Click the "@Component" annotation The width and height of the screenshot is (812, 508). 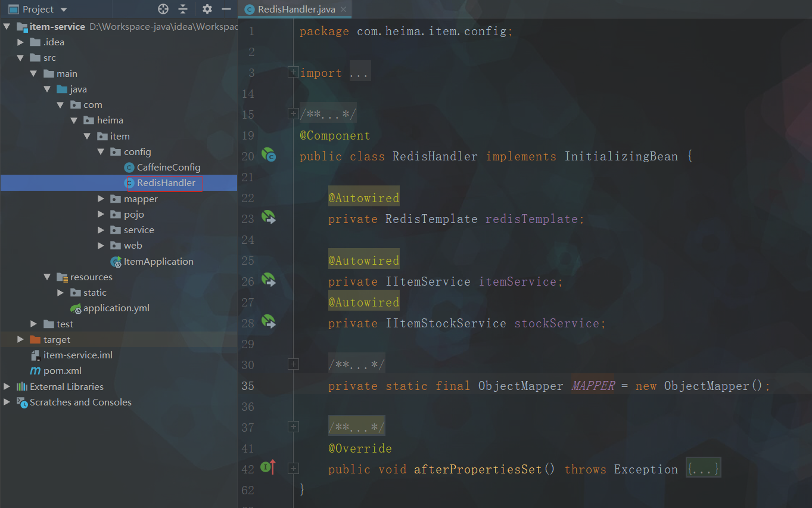click(335, 135)
